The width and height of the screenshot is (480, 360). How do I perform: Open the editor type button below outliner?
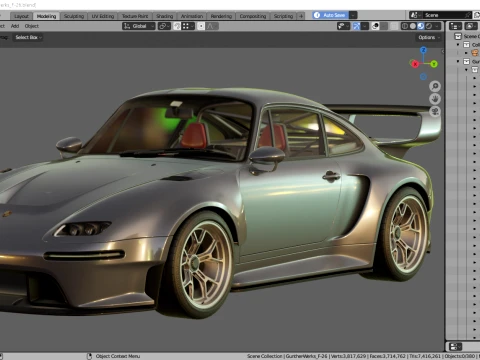[x=455, y=347]
